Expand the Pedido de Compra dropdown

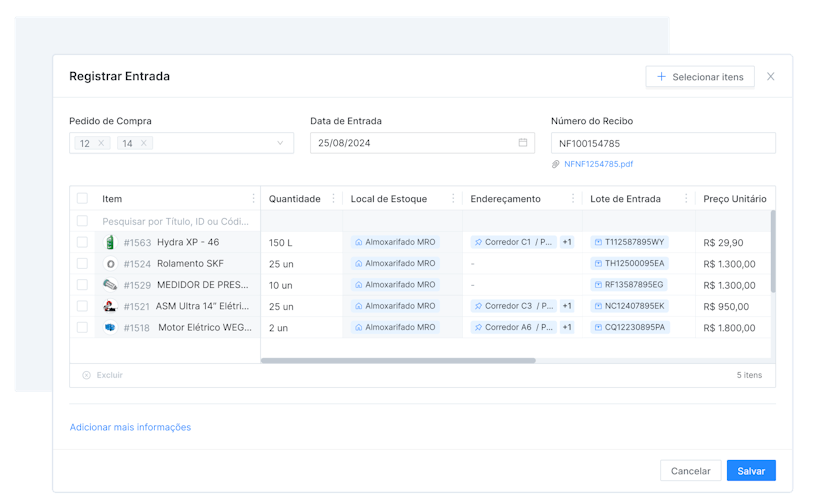280,143
